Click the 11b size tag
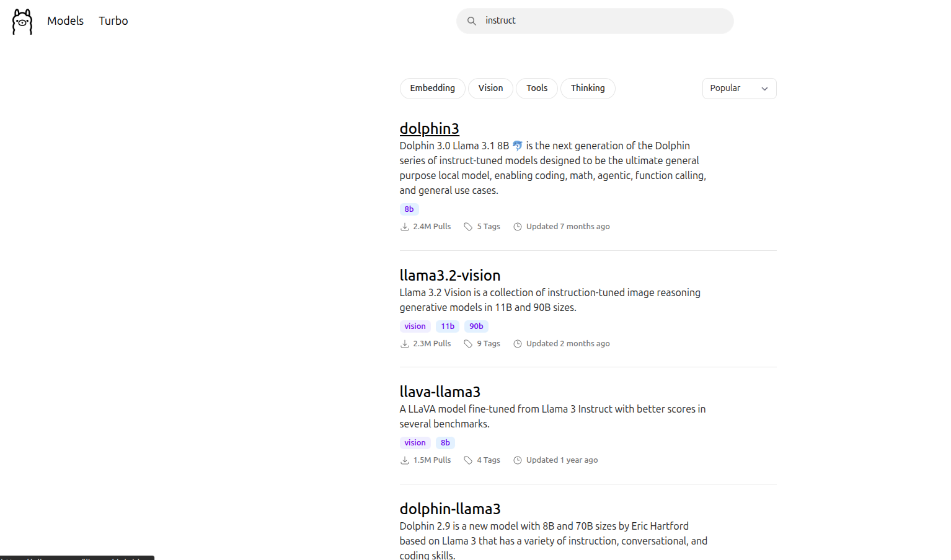This screenshot has height=560, width=951. point(448,326)
